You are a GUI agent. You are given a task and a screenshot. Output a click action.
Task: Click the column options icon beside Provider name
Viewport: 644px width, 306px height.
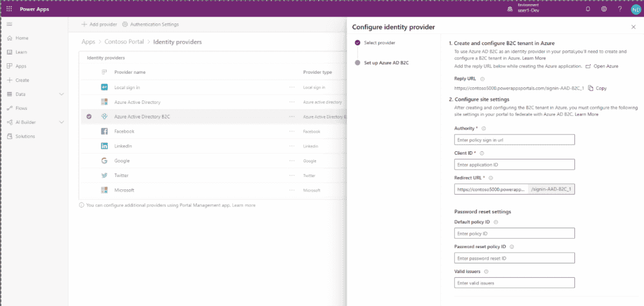click(x=104, y=72)
